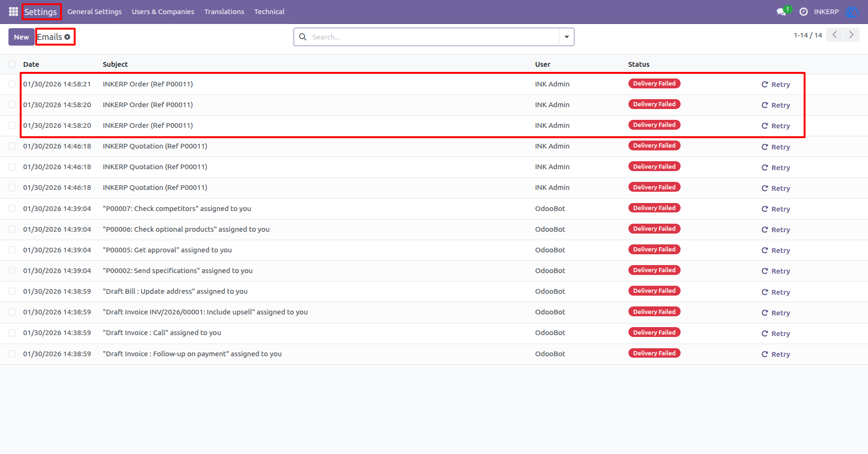Sort by the Status column header
This screenshot has height=454, width=868.
pos(639,64)
